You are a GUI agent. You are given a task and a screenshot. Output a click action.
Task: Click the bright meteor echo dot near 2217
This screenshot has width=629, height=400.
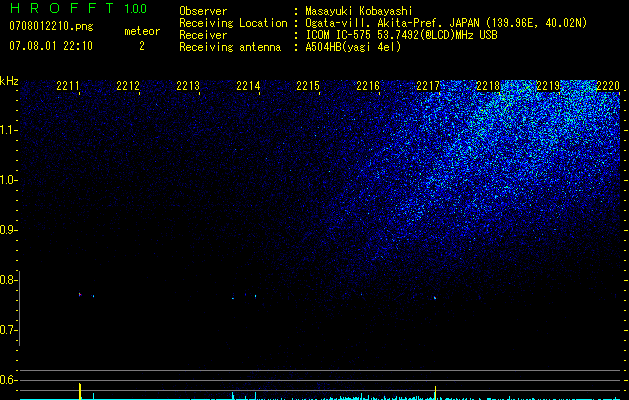point(435,298)
